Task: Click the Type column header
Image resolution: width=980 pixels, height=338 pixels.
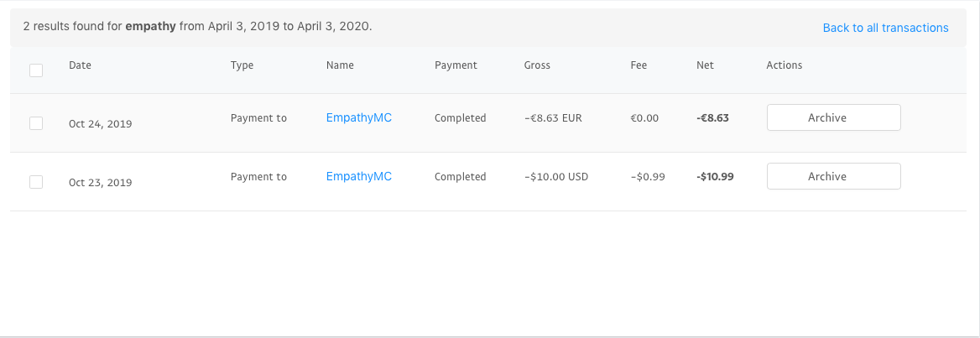Action: click(x=242, y=65)
